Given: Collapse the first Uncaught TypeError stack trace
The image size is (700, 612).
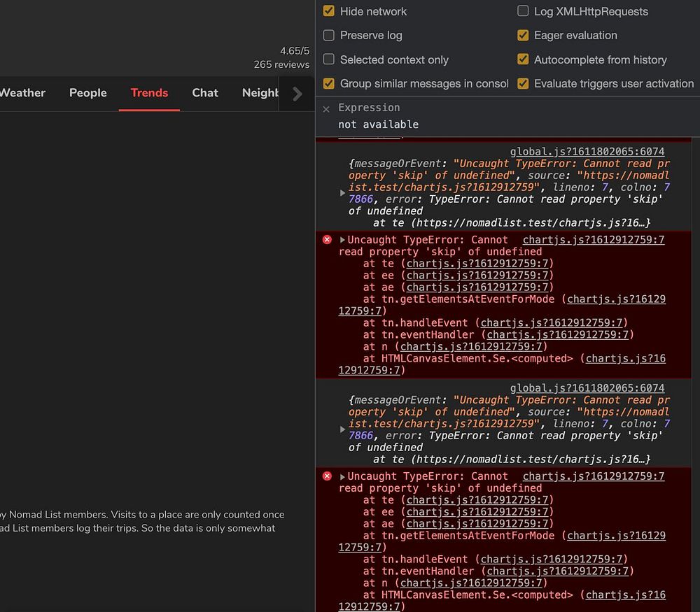Looking at the screenshot, I should 342,240.
